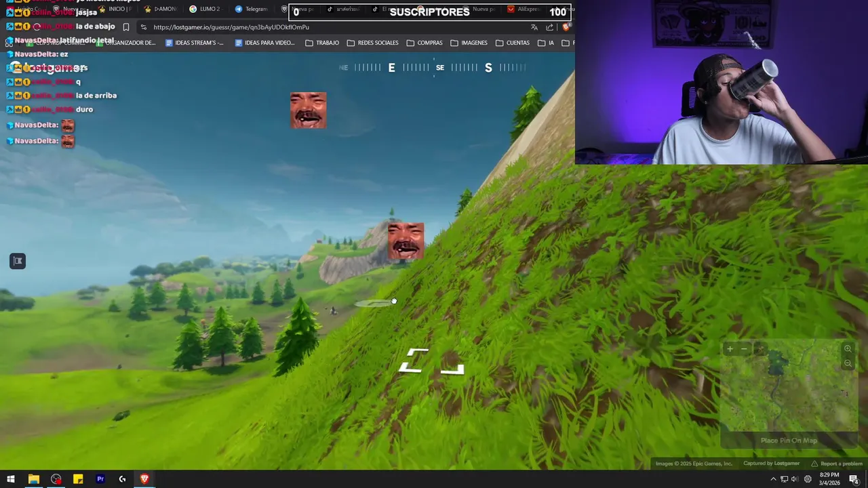Show hidden system tray icons
The image size is (868, 488).
[x=773, y=479]
